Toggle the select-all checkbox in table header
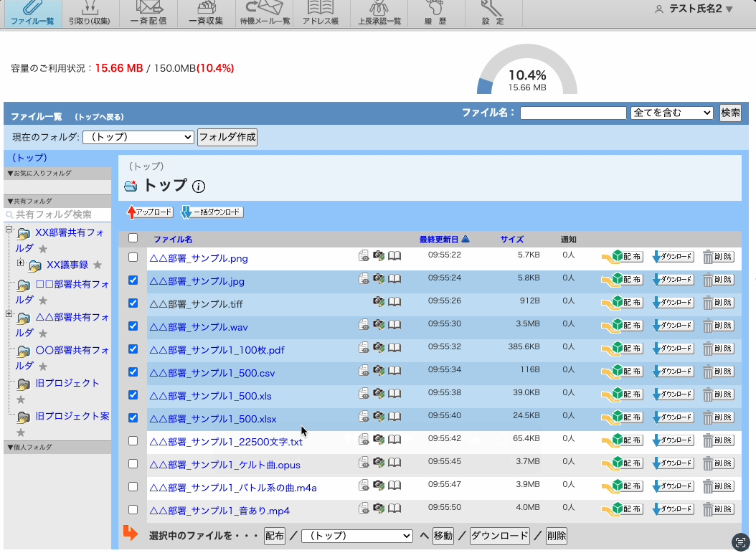This screenshot has height=553, width=756. [x=133, y=238]
